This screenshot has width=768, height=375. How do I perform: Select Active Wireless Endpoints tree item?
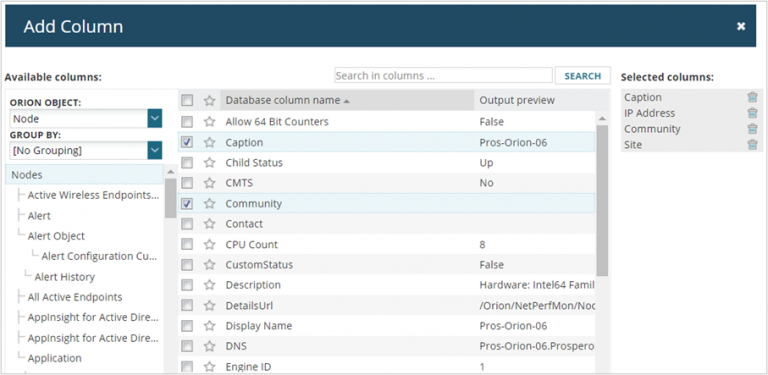[94, 195]
